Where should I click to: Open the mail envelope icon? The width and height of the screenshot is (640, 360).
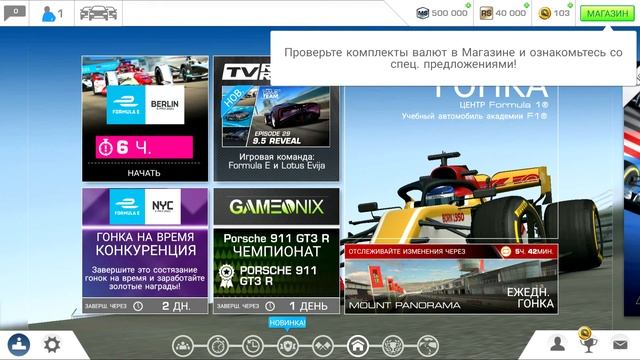pyautogui.click(x=620, y=345)
